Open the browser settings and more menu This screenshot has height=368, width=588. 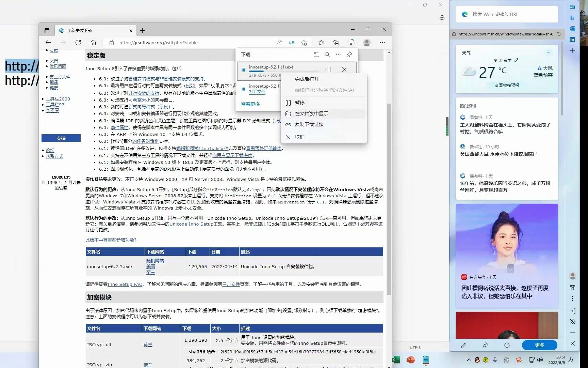382,43
